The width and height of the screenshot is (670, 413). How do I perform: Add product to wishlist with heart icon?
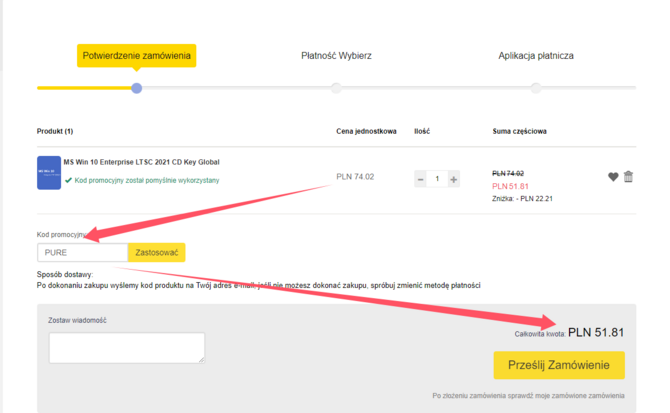coord(613,177)
